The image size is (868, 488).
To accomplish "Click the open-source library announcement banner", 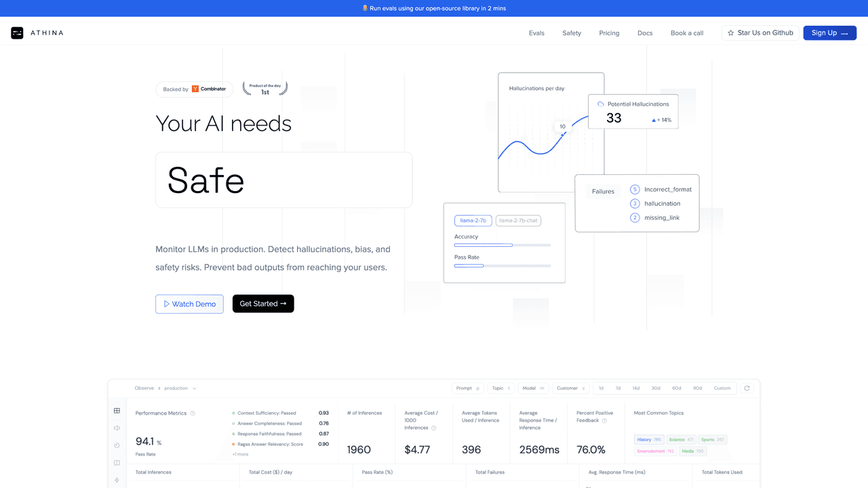I will [x=434, y=8].
